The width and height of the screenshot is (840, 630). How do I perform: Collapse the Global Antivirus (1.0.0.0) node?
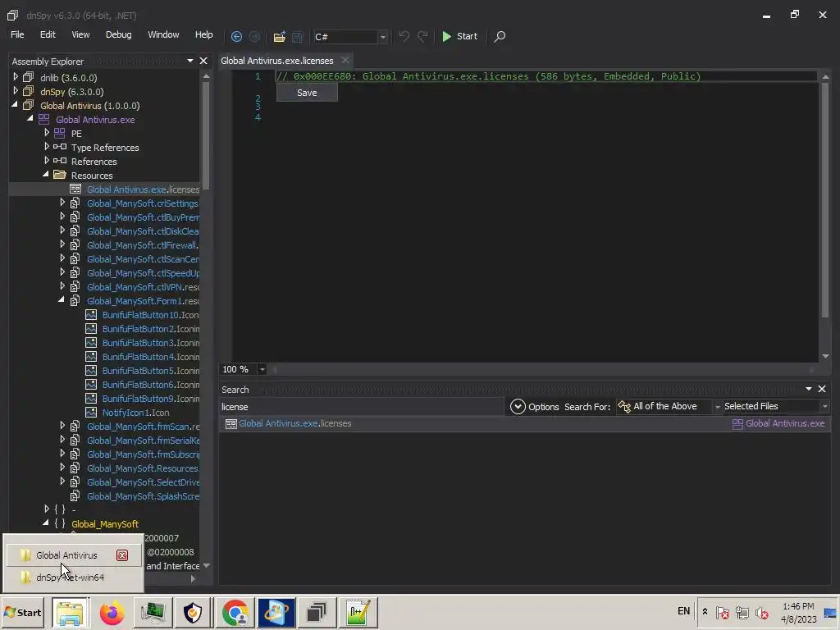[15, 105]
